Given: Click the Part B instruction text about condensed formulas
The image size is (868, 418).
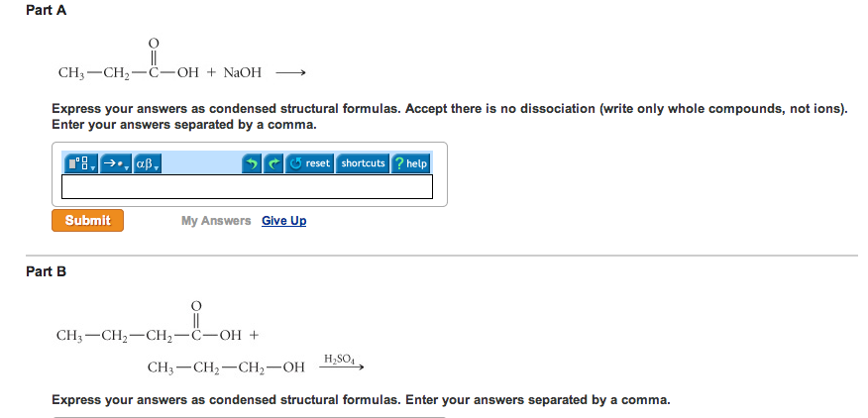Looking at the screenshot, I should [x=361, y=400].
